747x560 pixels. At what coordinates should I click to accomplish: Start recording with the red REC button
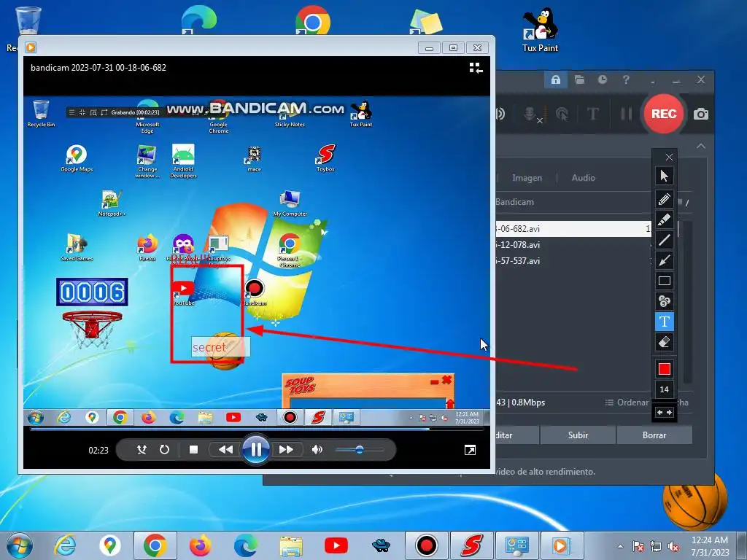tap(664, 114)
